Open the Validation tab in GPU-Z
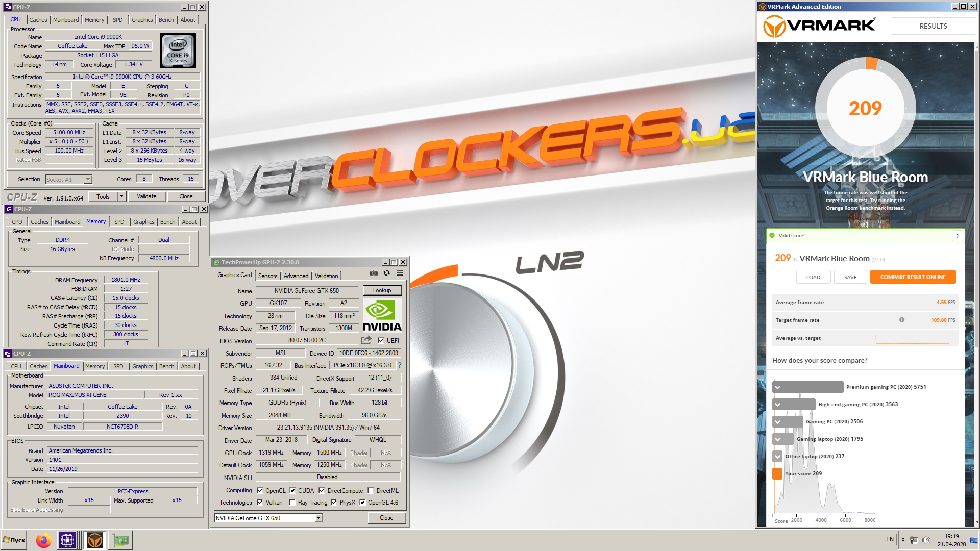Image resolution: width=980 pixels, height=551 pixels. click(x=327, y=276)
